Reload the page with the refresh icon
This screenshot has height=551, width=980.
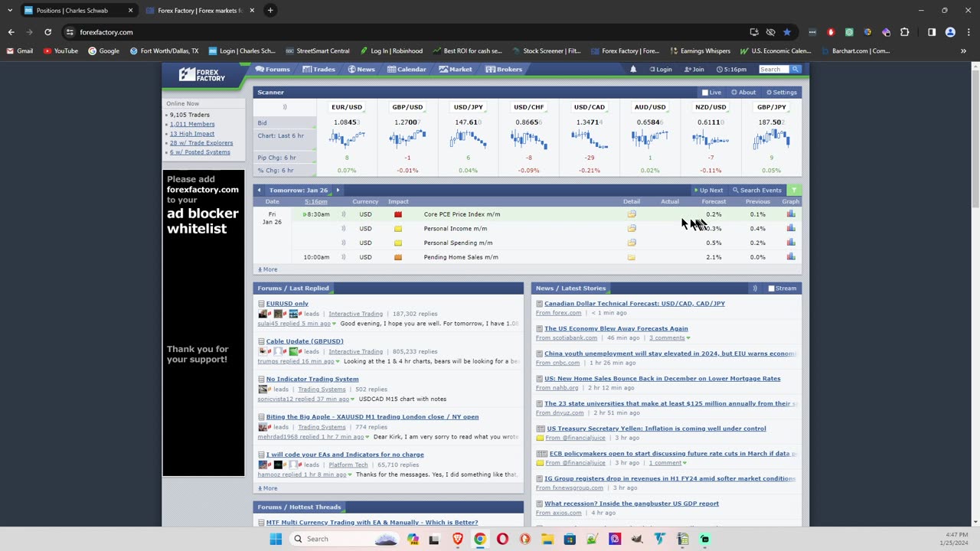(x=47, y=32)
